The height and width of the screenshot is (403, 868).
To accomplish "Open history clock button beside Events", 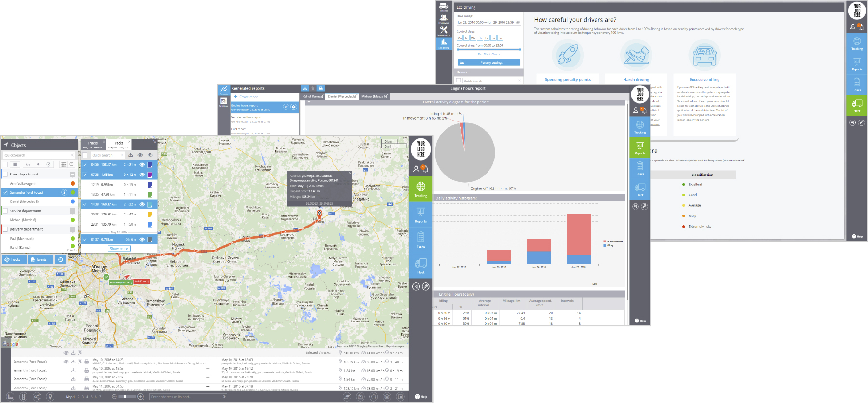I will (60, 259).
